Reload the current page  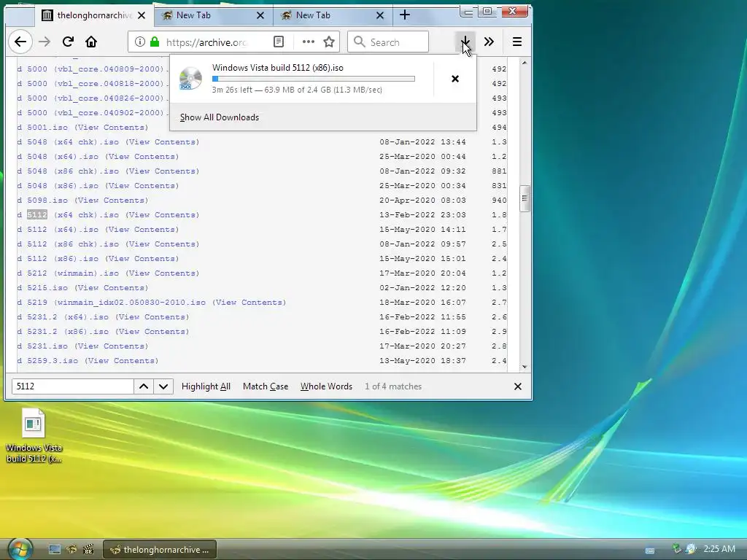(68, 42)
